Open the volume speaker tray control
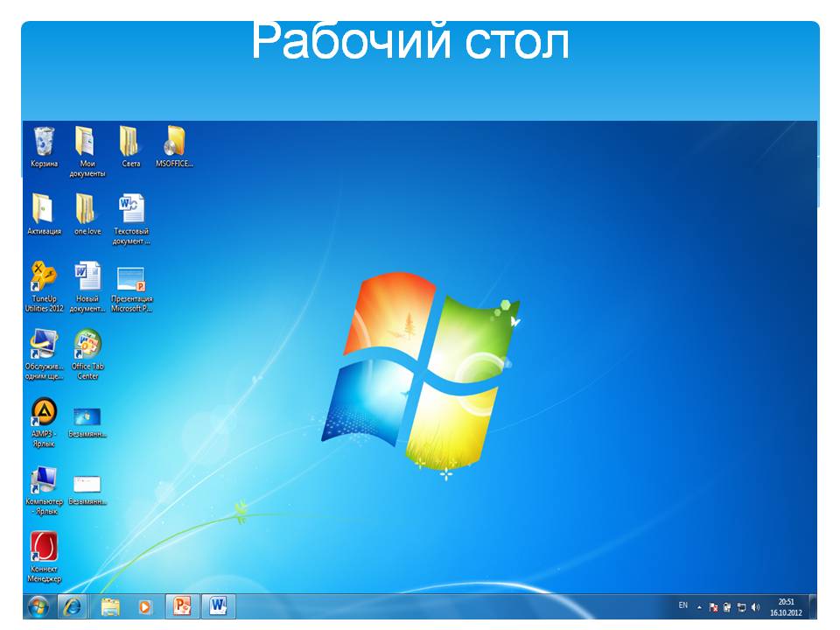840x630 pixels. [x=755, y=606]
